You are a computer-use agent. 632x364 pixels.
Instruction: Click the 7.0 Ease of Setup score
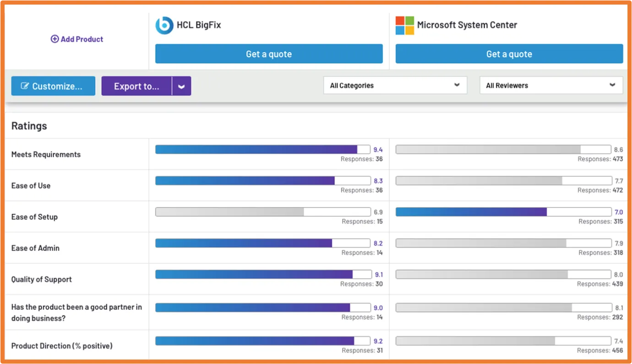619,212
